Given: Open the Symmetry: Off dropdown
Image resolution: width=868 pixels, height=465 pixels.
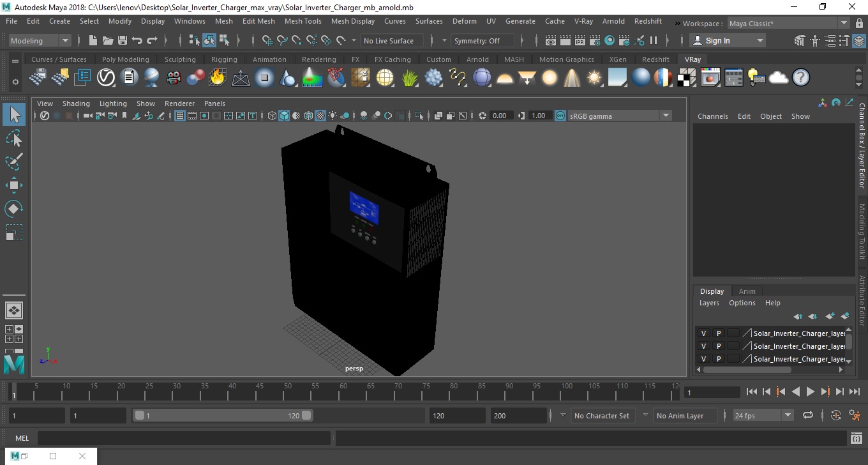Looking at the screenshot, I should click(483, 40).
